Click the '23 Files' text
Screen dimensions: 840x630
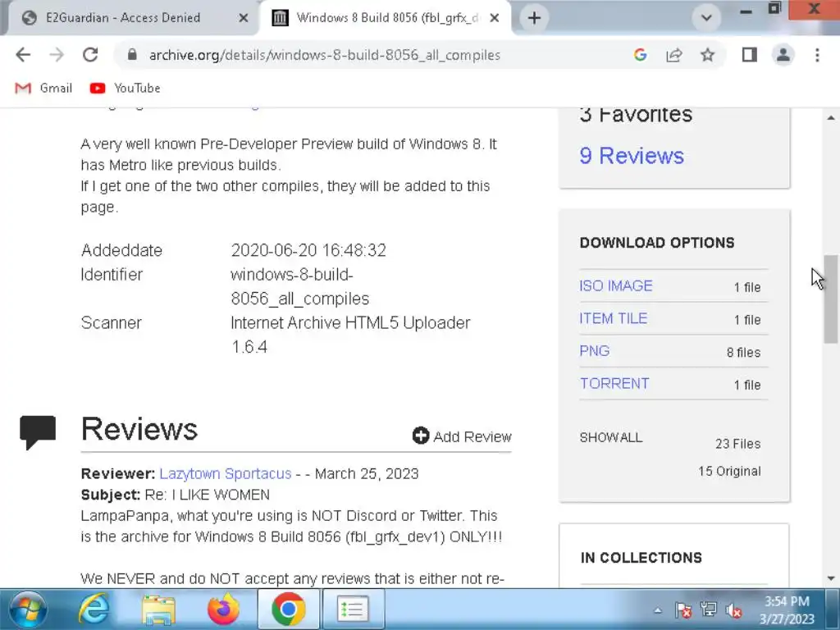(x=737, y=444)
